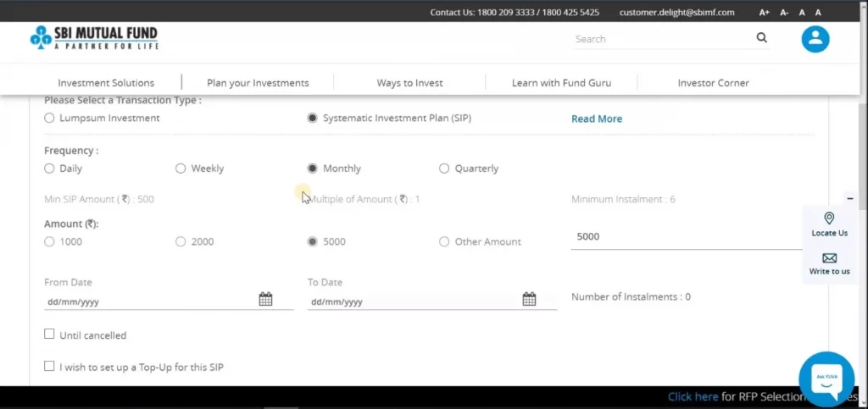Click the 'Number of Instalments : 0' text
Viewport: 868px width, 409px height.
click(631, 297)
